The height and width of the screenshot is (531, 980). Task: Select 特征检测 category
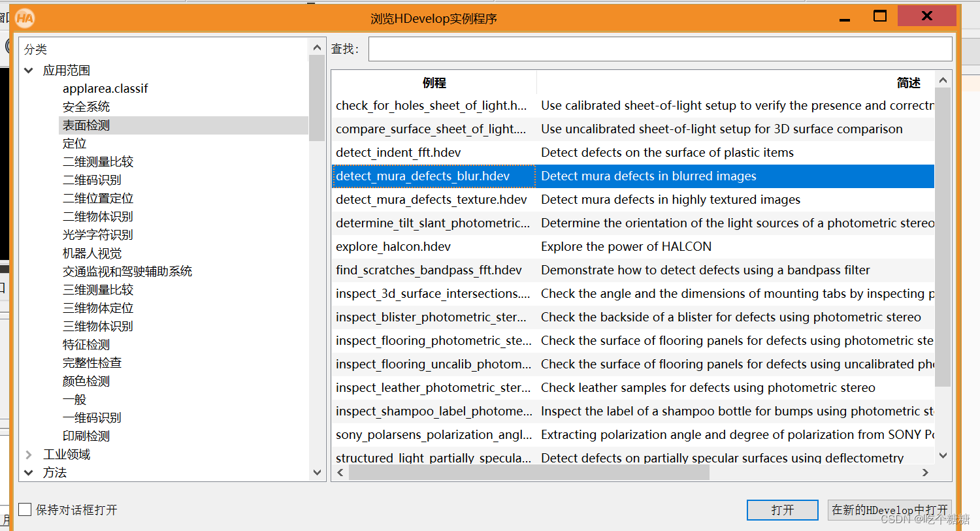click(86, 345)
